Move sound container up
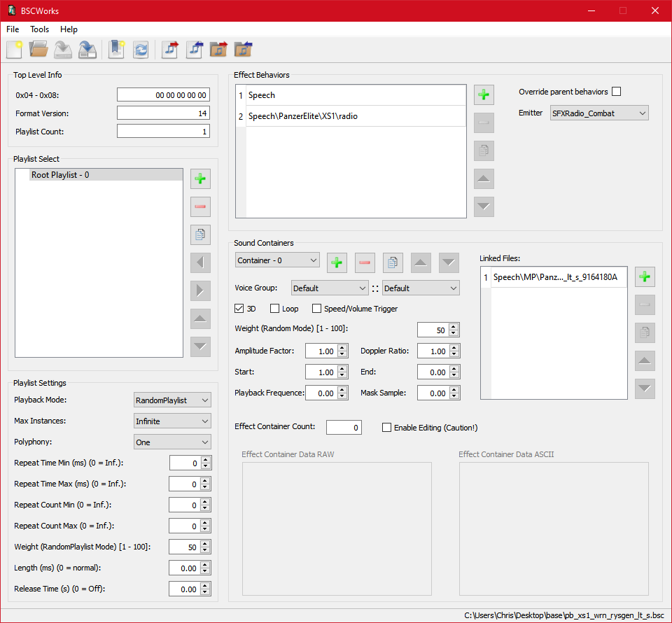The image size is (672, 623). coord(421,262)
